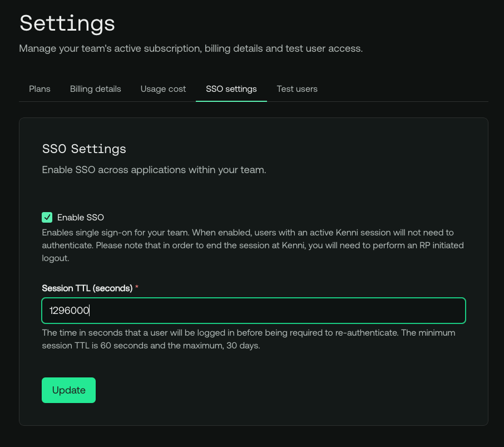The width and height of the screenshot is (504, 447).
Task: Switch to the Billing details tab
Action: point(95,89)
